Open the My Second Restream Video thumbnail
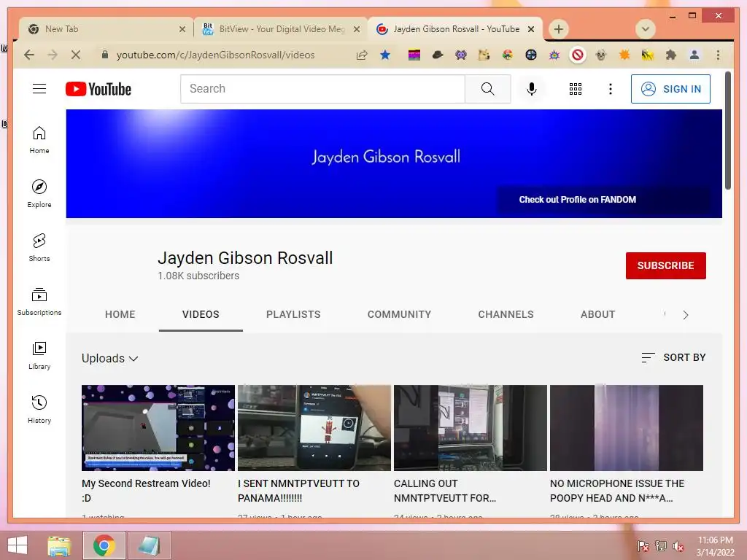This screenshot has height=560, width=747. coord(158,427)
